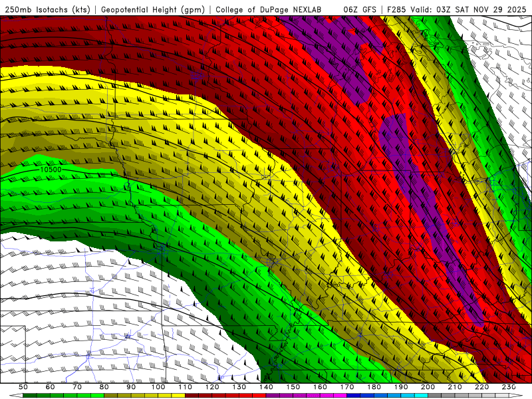This screenshot has height=399, width=532.
Task: Click the "140" legend scale value
Action: [x=266, y=387]
